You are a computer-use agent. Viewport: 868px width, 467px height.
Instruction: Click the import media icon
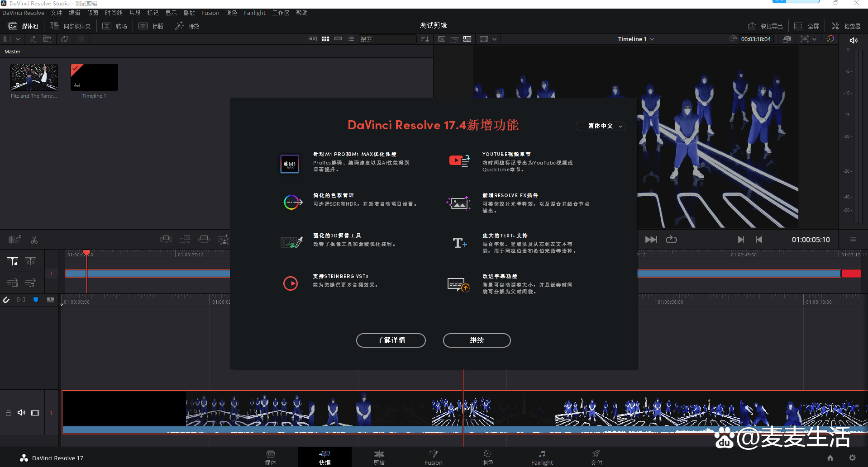pos(33,39)
